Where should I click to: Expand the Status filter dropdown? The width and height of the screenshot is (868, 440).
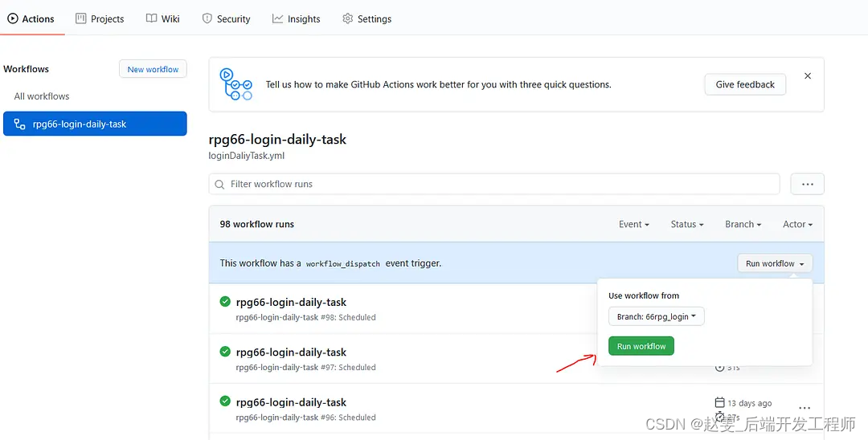(x=687, y=225)
